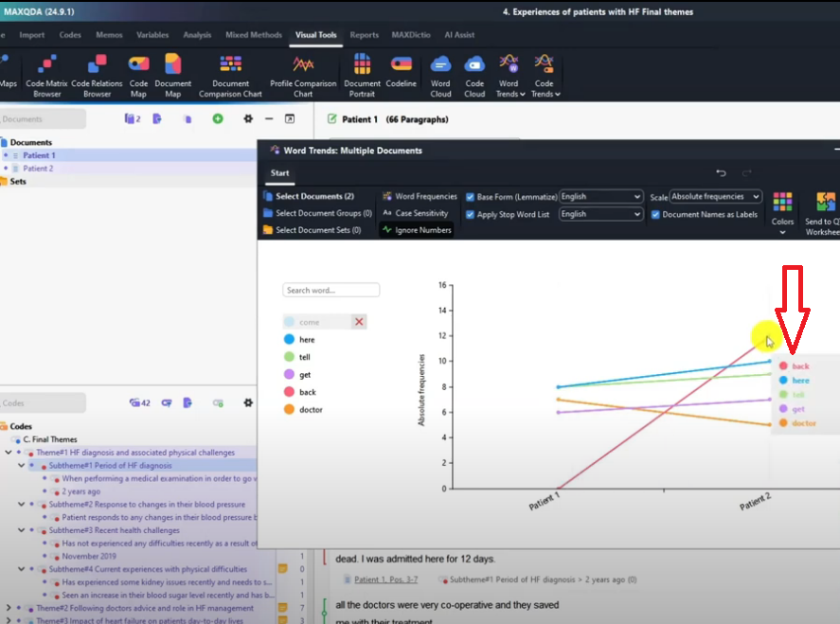The height and width of the screenshot is (624, 840).
Task: Switch to the Memos ribbon tab
Action: click(109, 35)
